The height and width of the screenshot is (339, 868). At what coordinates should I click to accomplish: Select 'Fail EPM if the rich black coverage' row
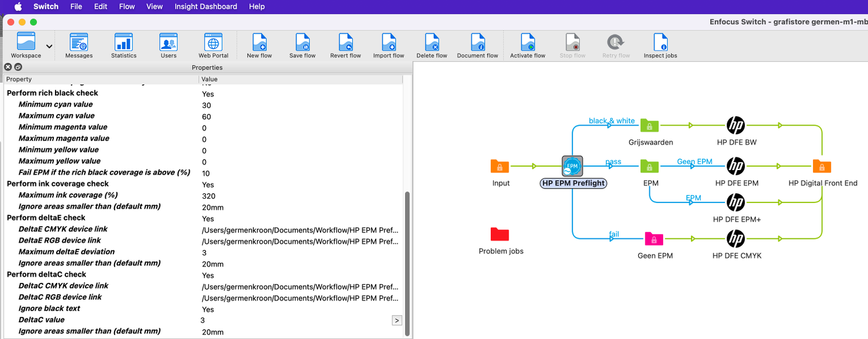(203, 172)
